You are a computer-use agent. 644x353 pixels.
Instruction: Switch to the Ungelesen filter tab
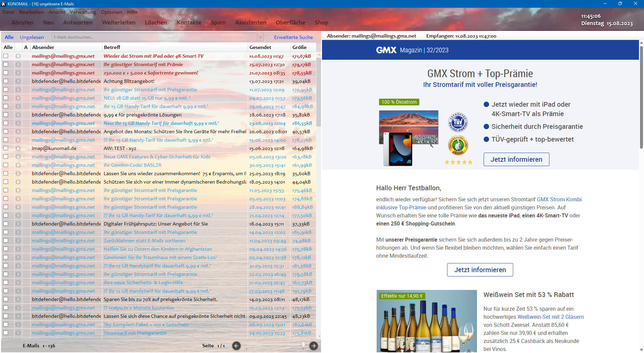coord(32,37)
